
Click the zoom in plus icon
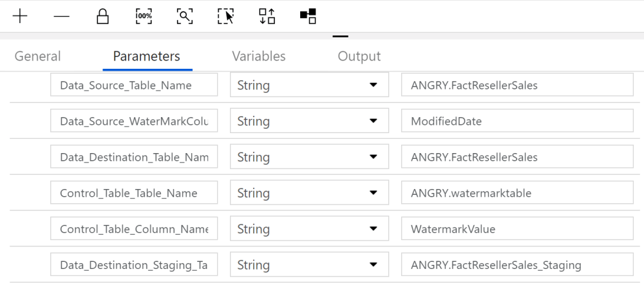pyautogui.click(x=21, y=17)
